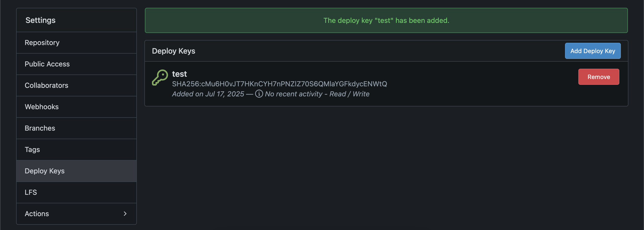This screenshot has width=644, height=230.
Task: Click the info circle icon next to activity status
Action: 259,94
